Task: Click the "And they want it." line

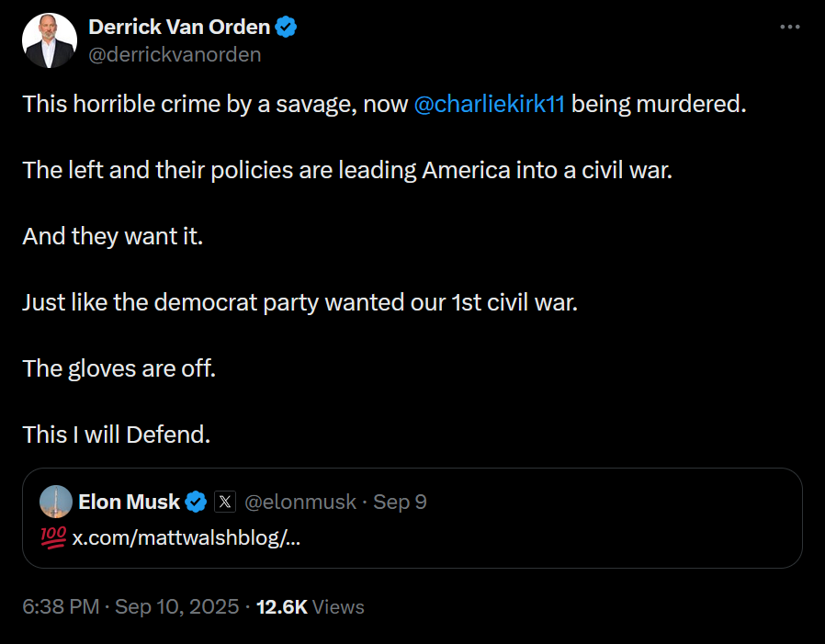Action: (112, 236)
